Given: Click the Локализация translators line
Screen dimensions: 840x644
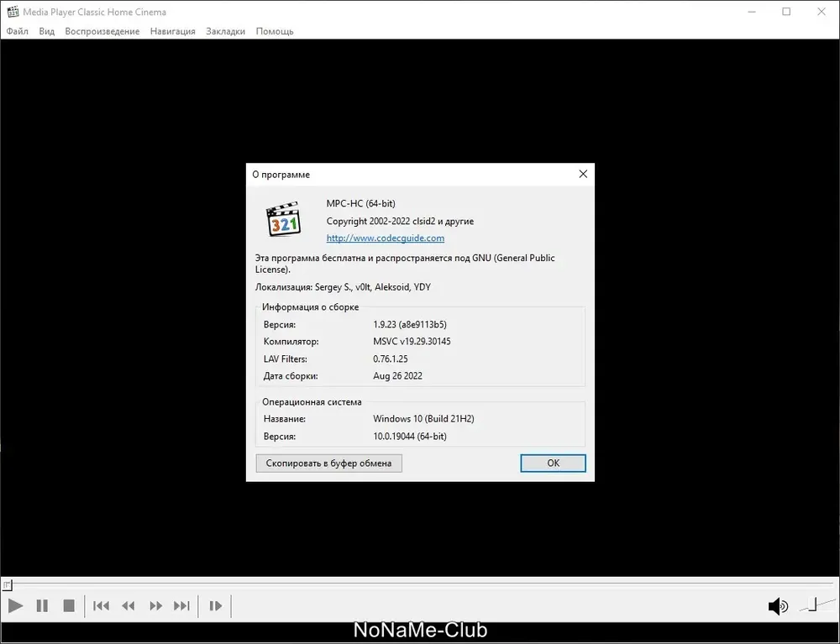Looking at the screenshot, I should pyautogui.click(x=343, y=287).
